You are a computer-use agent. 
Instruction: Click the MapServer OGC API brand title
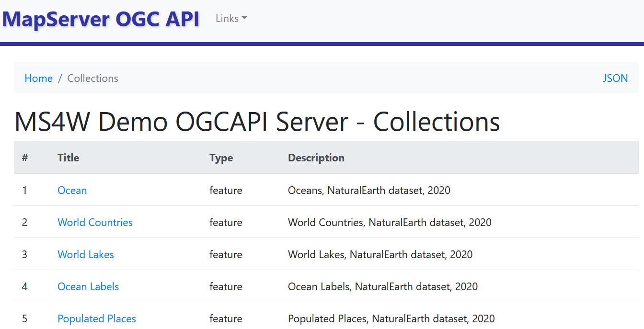[101, 19]
